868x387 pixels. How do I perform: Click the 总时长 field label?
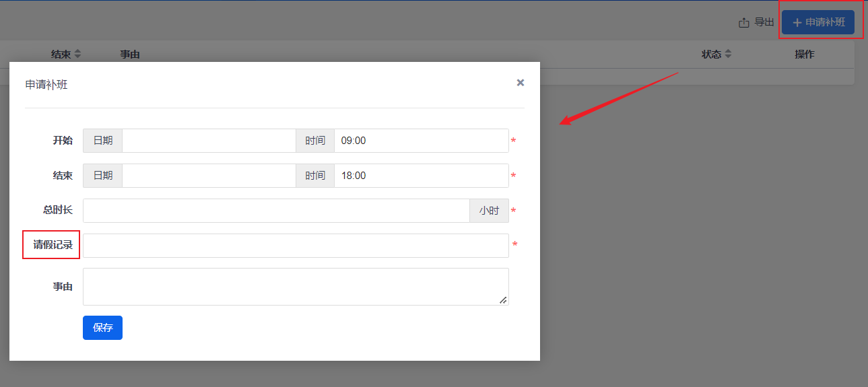[x=58, y=210]
